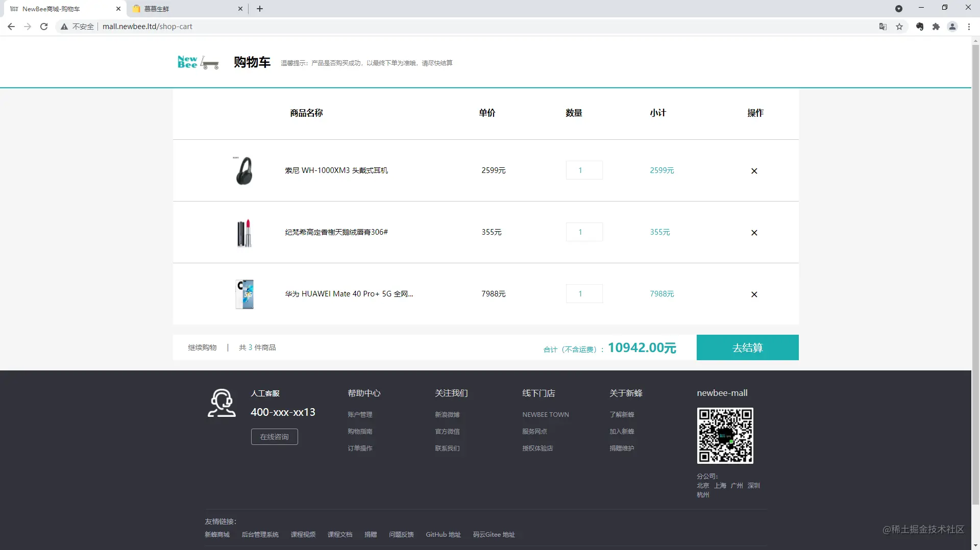Click the 捐赠 friendly link
The height and width of the screenshot is (550, 980).
pos(371,535)
